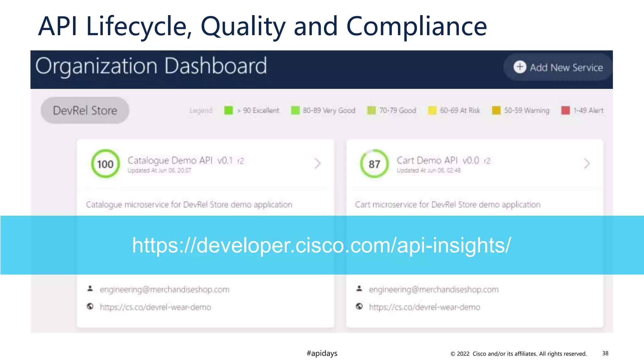The width and height of the screenshot is (644, 362).
Task: Click the Cart microservice description text
Action: click(x=448, y=205)
